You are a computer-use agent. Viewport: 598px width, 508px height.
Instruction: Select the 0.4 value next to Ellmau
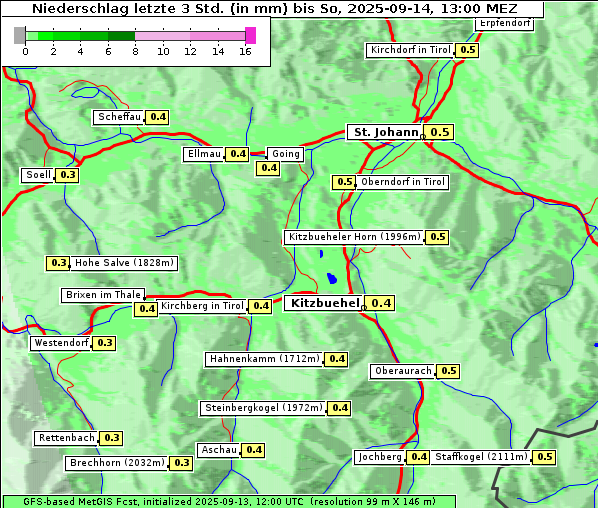pyautogui.click(x=237, y=154)
